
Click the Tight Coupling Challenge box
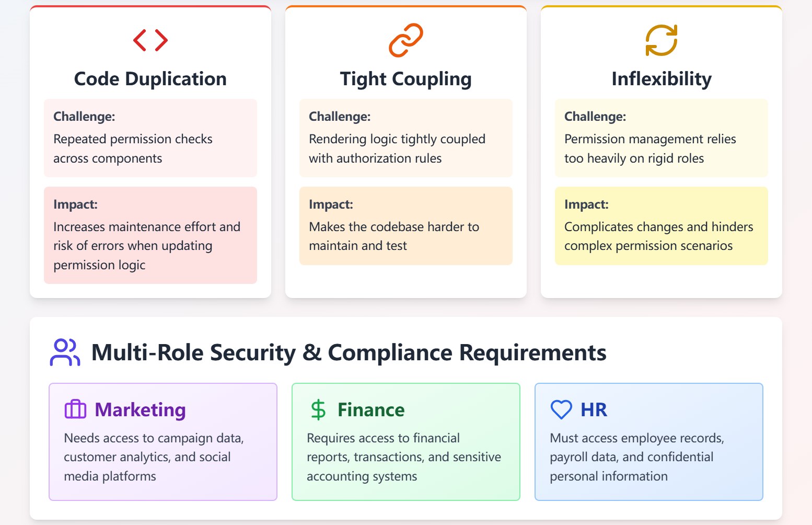click(x=406, y=138)
